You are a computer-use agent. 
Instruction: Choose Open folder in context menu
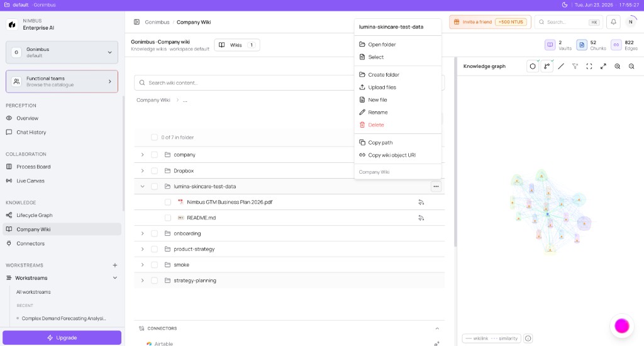pos(397,45)
